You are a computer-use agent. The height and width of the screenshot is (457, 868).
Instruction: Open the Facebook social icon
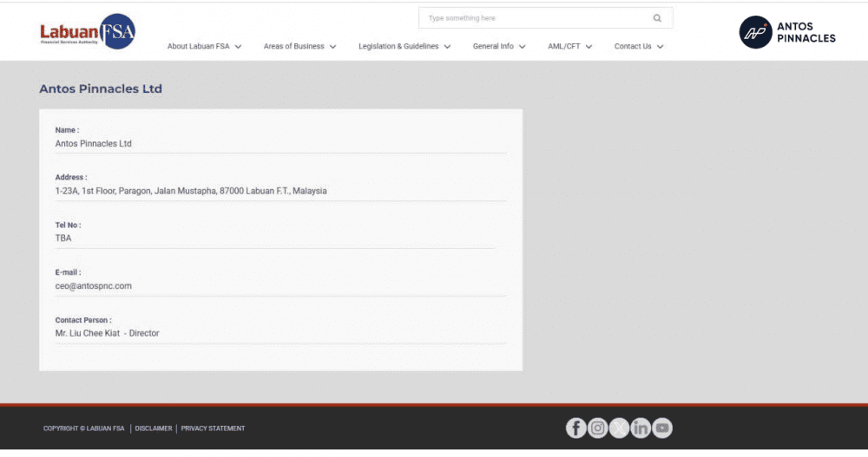[575, 428]
